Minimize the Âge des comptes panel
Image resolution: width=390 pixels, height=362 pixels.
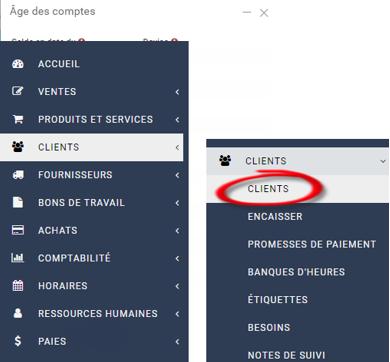pyautogui.click(x=247, y=13)
